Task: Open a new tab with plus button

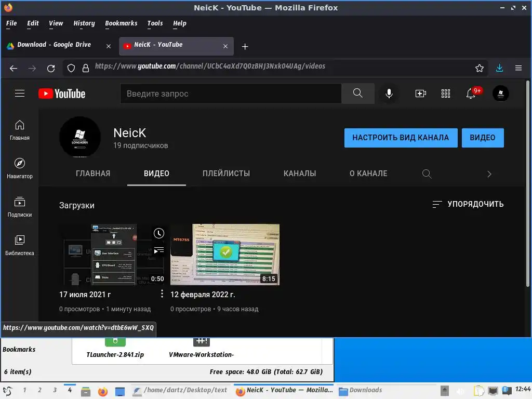Action: pyautogui.click(x=245, y=46)
